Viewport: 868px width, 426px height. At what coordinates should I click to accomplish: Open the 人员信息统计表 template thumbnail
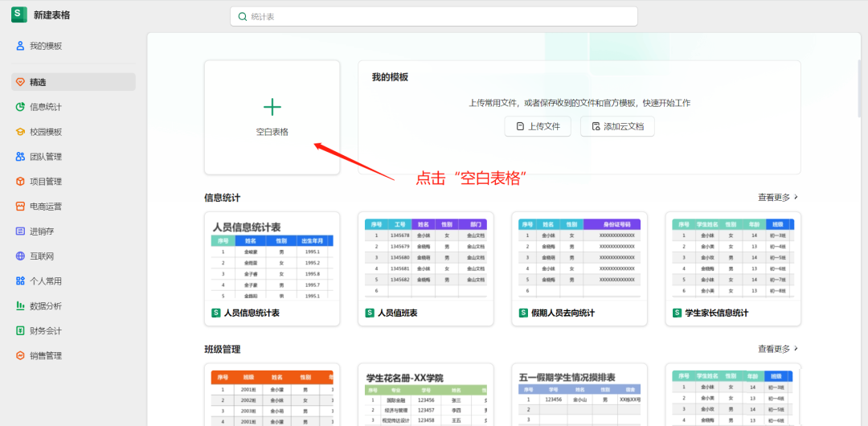coord(272,258)
